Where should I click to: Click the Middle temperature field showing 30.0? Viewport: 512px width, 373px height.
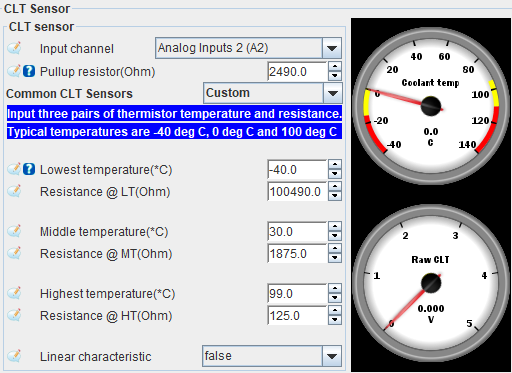[x=297, y=231]
